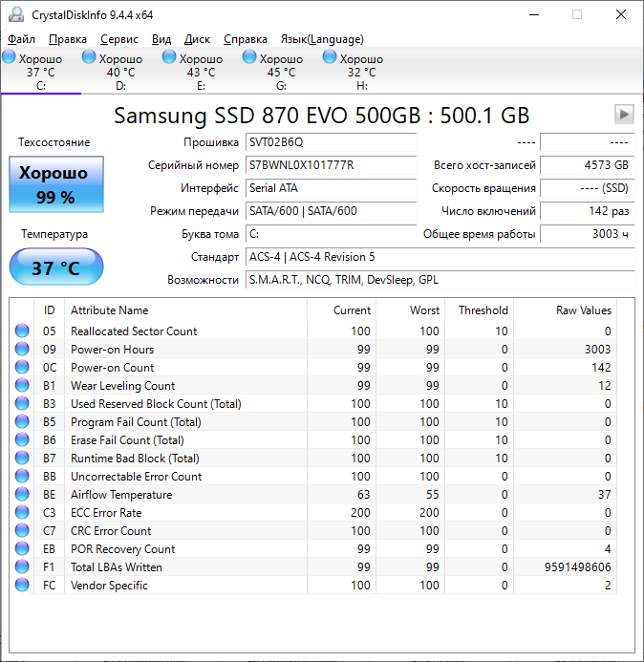Switch to disk D: at 40 °C
644x662 pixels.
(120, 71)
